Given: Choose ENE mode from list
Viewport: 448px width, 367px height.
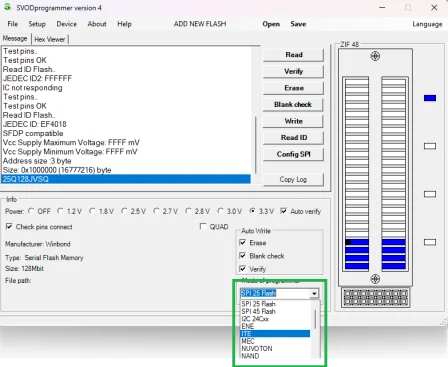Looking at the screenshot, I should click(x=275, y=326).
